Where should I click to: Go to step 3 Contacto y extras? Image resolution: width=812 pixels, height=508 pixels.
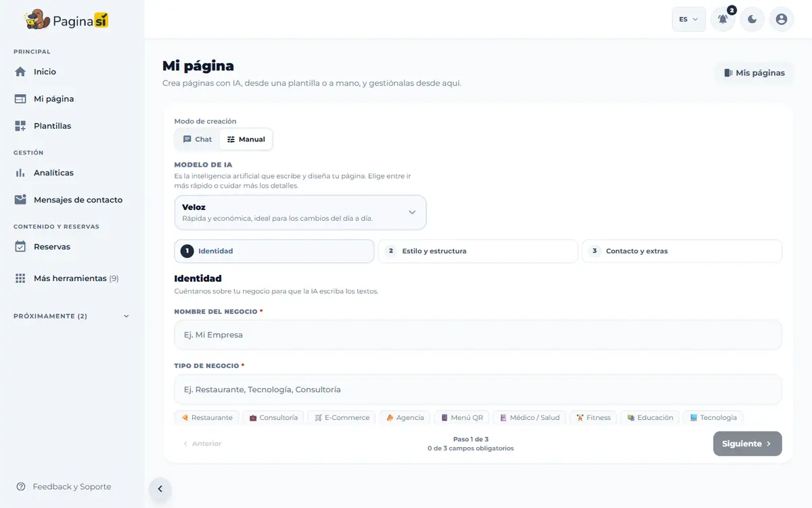click(x=682, y=251)
